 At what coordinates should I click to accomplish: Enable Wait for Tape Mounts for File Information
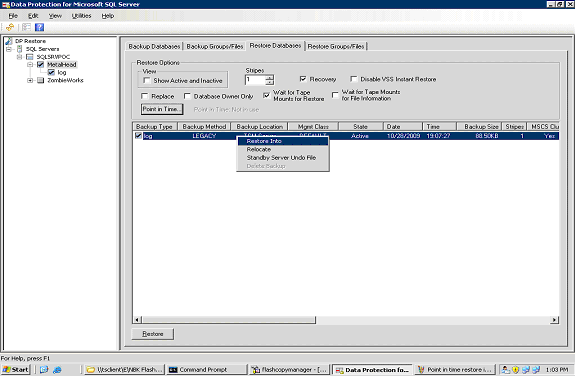pyautogui.click(x=335, y=95)
